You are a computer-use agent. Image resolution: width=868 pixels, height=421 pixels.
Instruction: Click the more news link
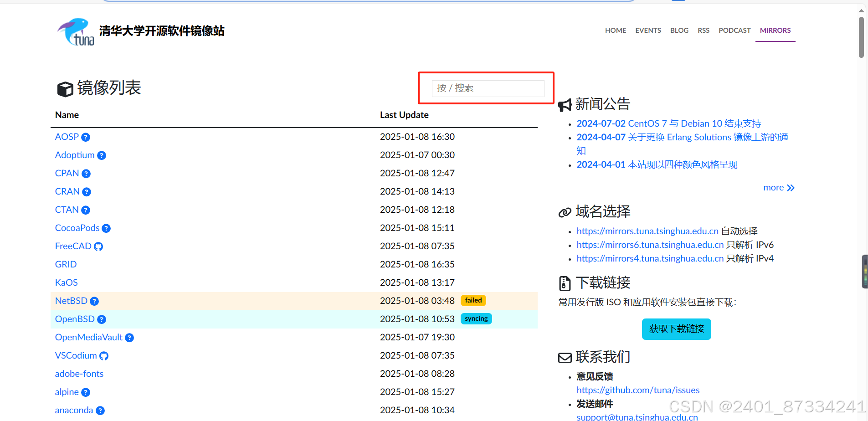tap(779, 188)
